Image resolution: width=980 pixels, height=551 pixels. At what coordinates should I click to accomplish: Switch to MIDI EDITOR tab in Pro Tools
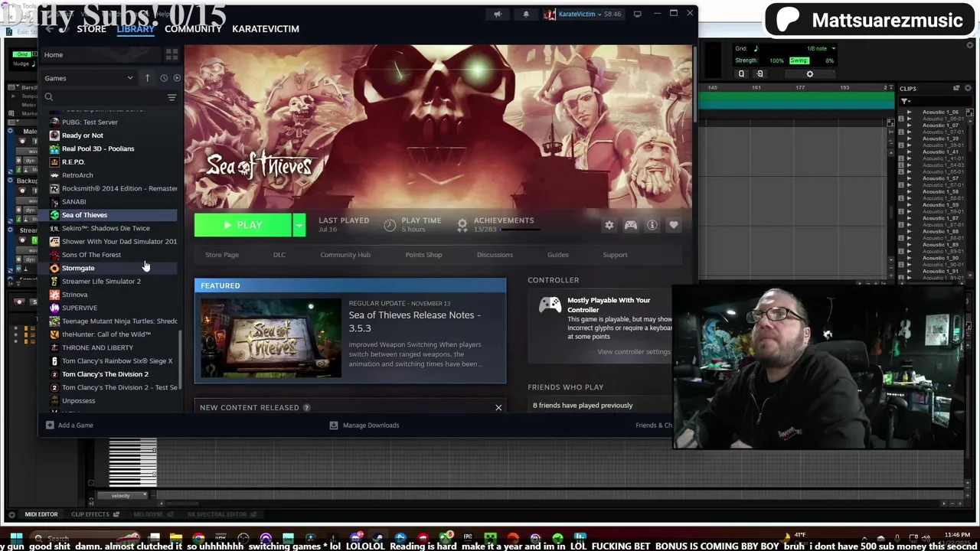[41, 514]
